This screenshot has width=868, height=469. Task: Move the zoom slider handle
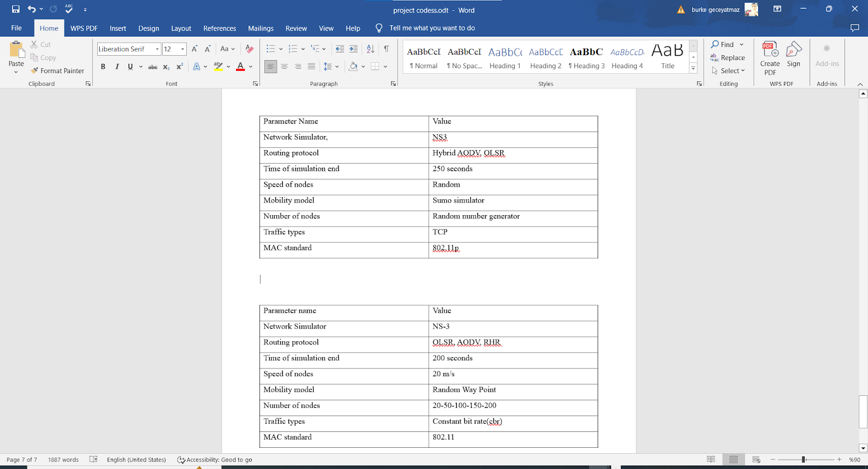804,460
